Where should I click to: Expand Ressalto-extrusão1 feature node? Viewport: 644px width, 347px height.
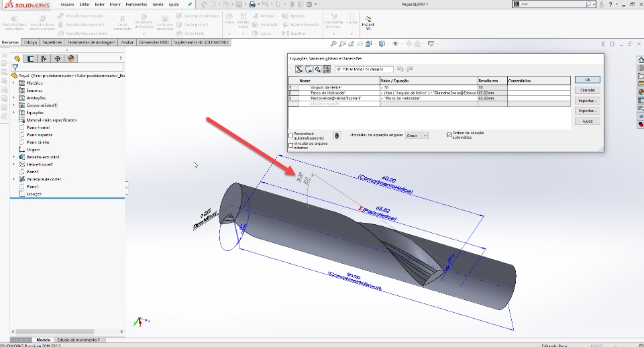(14, 157)
